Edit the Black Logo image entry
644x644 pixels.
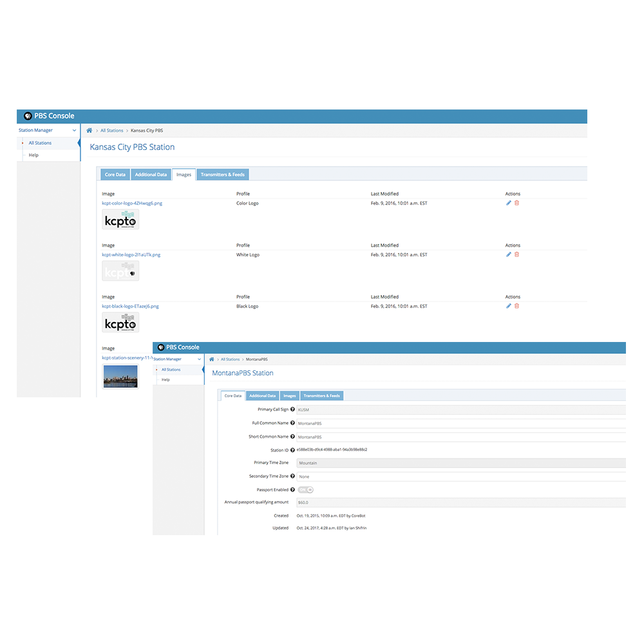509,306
